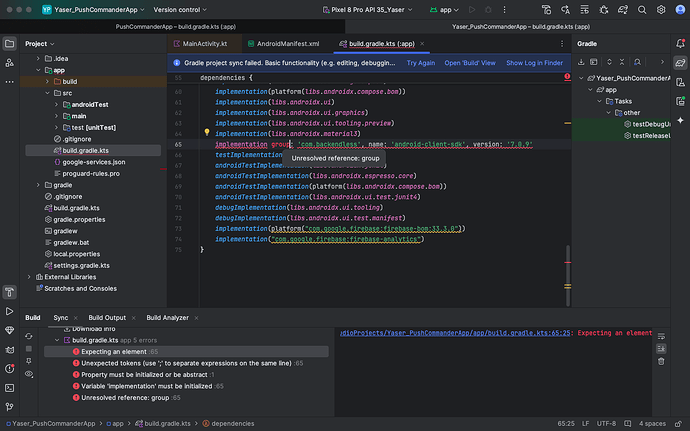This screenshot has height=431, width=690.
Task: Click the stop icon in Build panel
Action: pyautogui.click(x=29, y=349)
